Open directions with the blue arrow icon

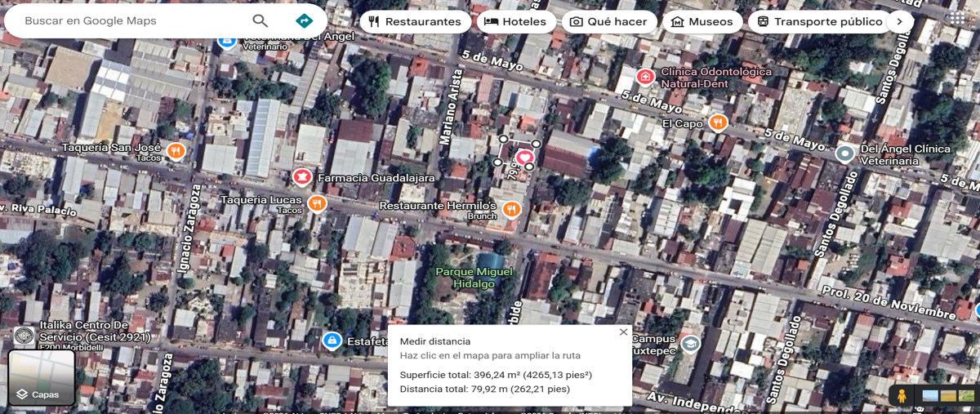[x=304, y=21]
